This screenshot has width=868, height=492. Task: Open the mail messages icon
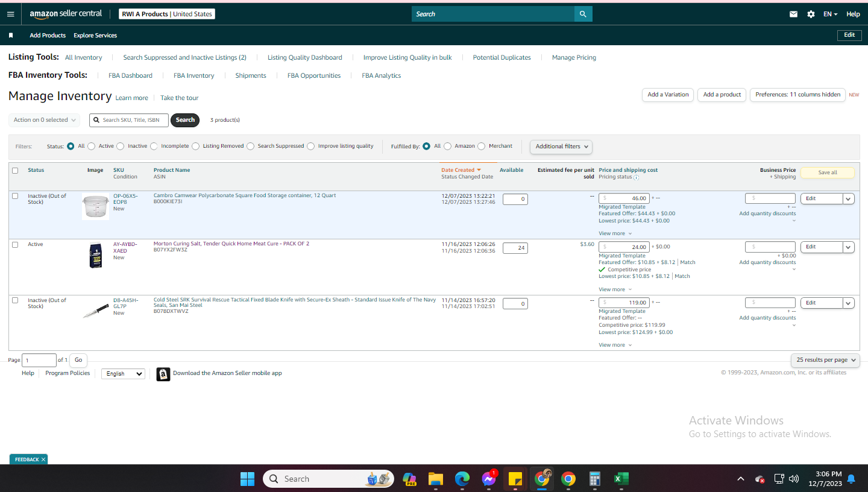coord(794,14)
